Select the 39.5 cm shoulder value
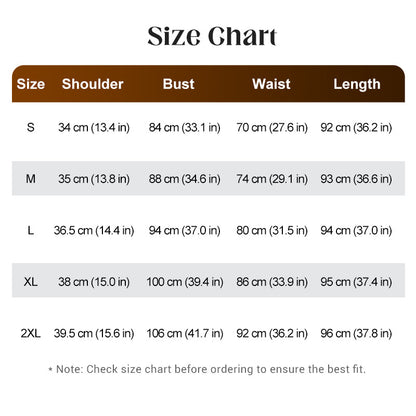The image size is (416, 416). pyautogui.click(x=94, y=333)
